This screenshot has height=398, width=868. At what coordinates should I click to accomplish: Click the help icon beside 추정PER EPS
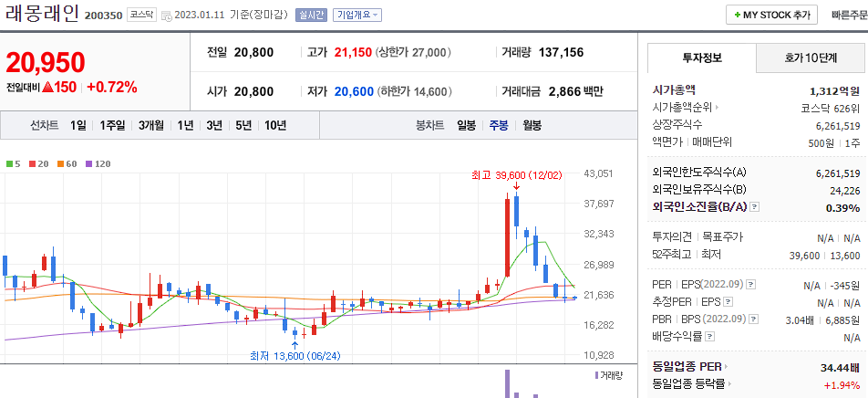click(x=728, y=302)
